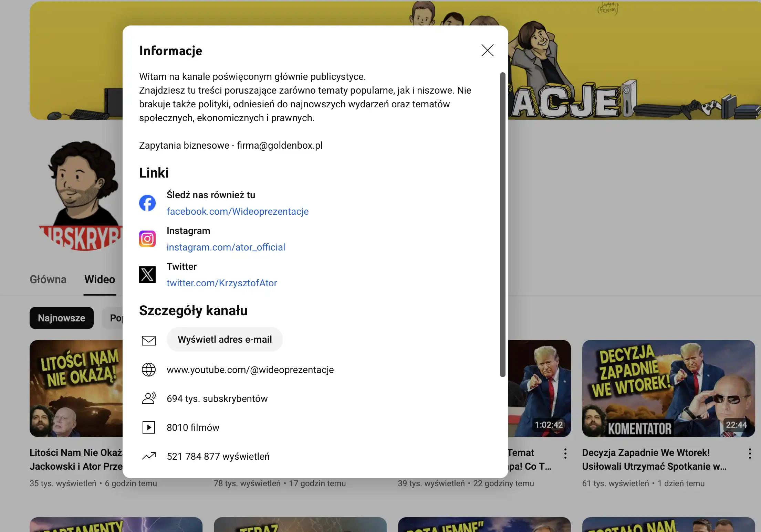Click the globe icon beside channel URL

(149, 370)
